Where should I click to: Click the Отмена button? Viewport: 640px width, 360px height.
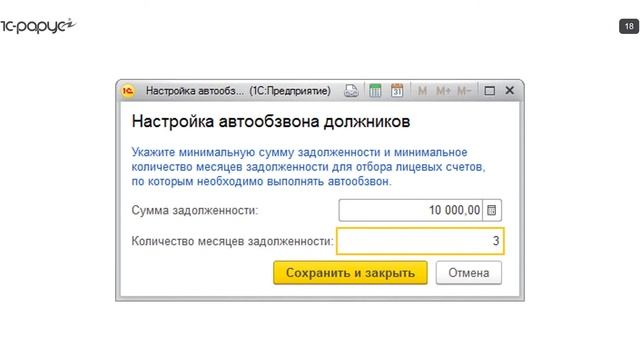[x=469, y=273]
